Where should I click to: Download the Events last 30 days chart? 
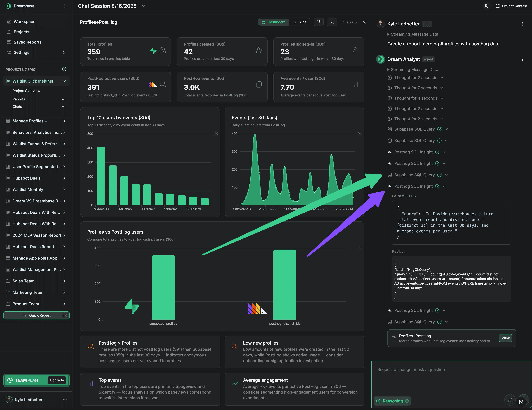[x=360, y=133]
